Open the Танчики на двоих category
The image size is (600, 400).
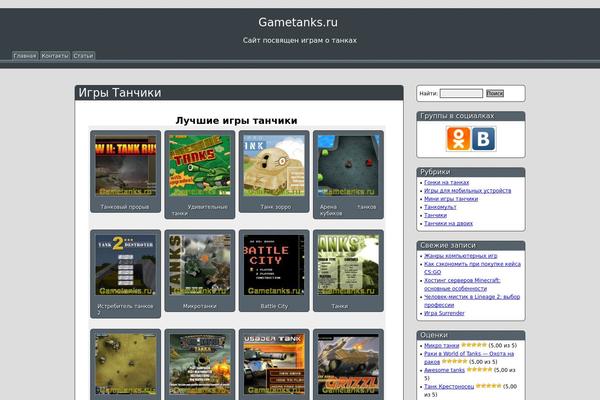coord(448,224)
